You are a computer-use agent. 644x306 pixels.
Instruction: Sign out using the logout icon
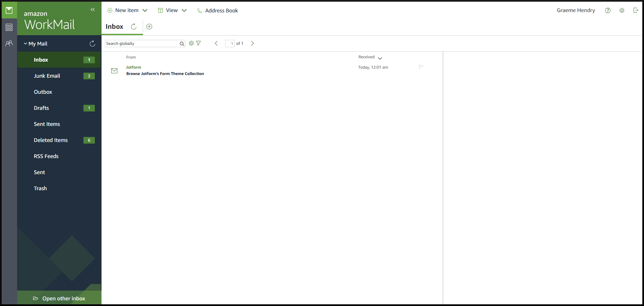click(x=636, y=10)
